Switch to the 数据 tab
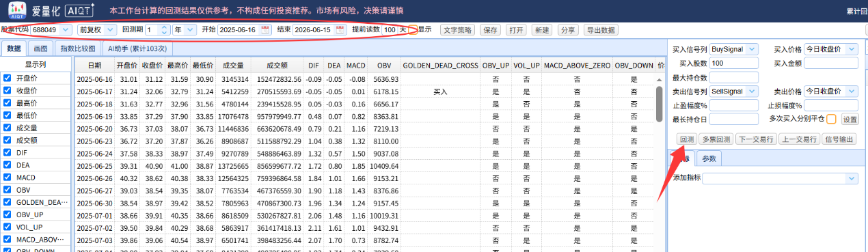The image size is (868, 252). (14, 48)
